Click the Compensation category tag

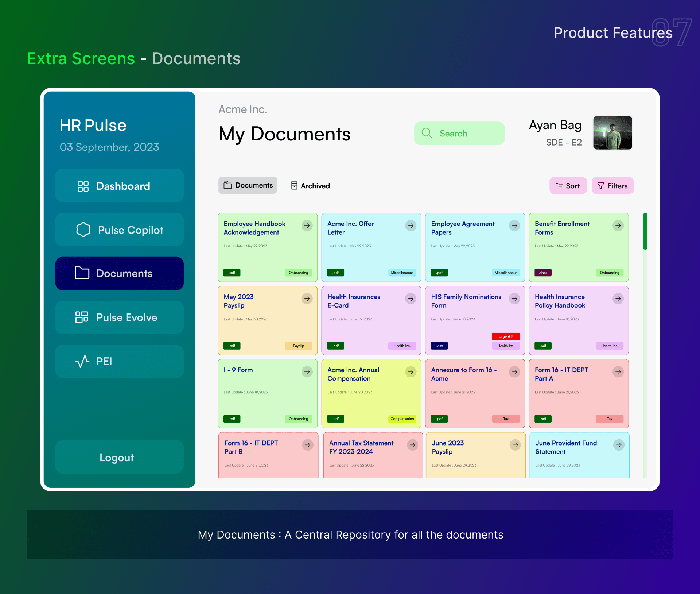click(402, 419)
